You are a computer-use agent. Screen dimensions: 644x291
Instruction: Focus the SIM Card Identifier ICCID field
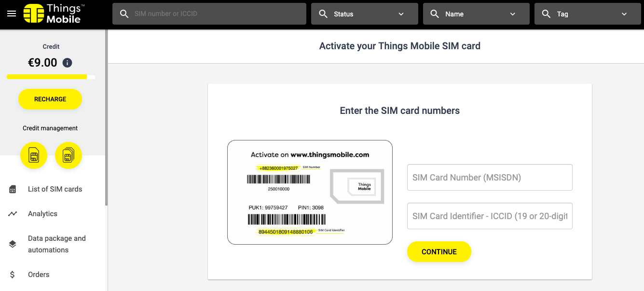pyautogui.click(x=490, y=216)
